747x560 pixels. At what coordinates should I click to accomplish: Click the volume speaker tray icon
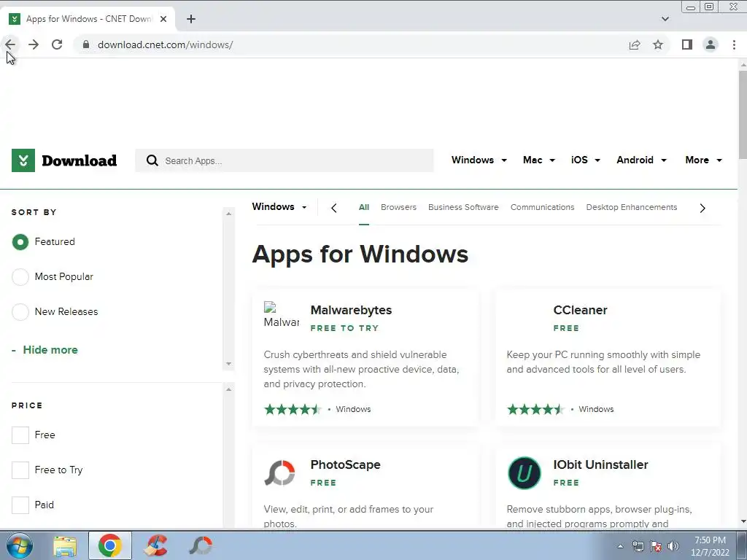[x=673, y=546]
